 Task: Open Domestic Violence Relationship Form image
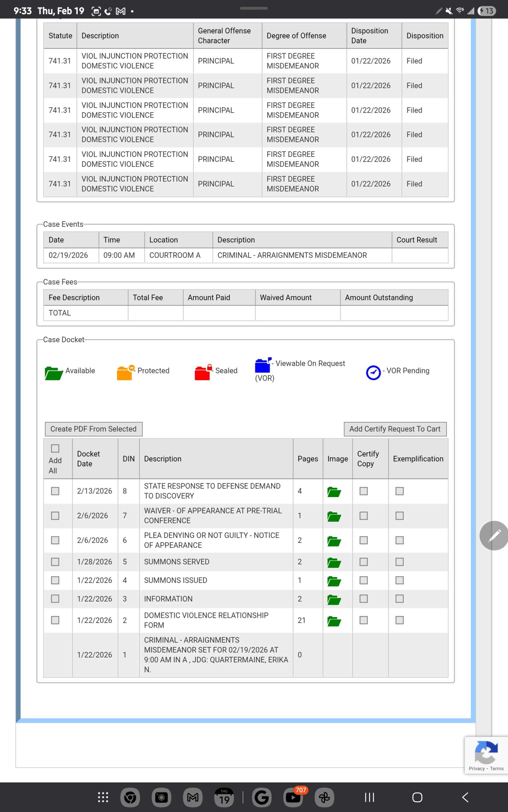click(334, 621)
